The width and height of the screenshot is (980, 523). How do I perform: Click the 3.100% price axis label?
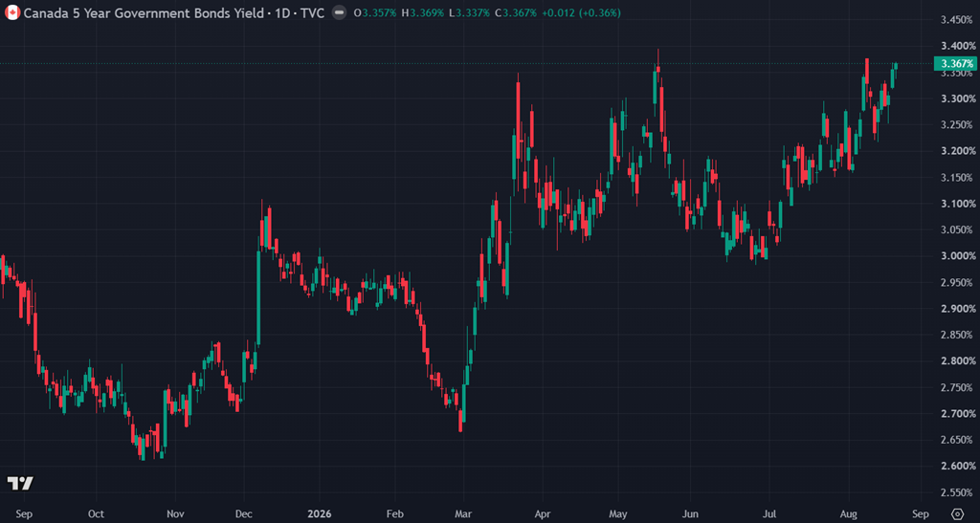[957, 204]
